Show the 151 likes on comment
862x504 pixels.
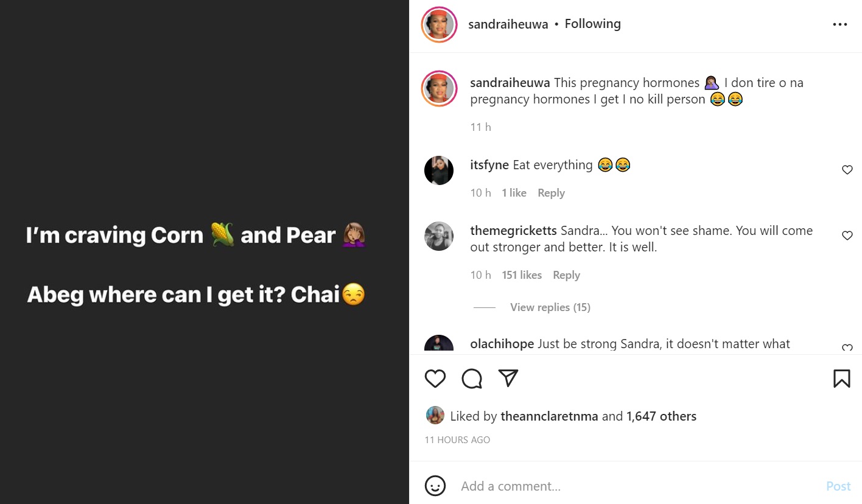click(x=522, y=275)
